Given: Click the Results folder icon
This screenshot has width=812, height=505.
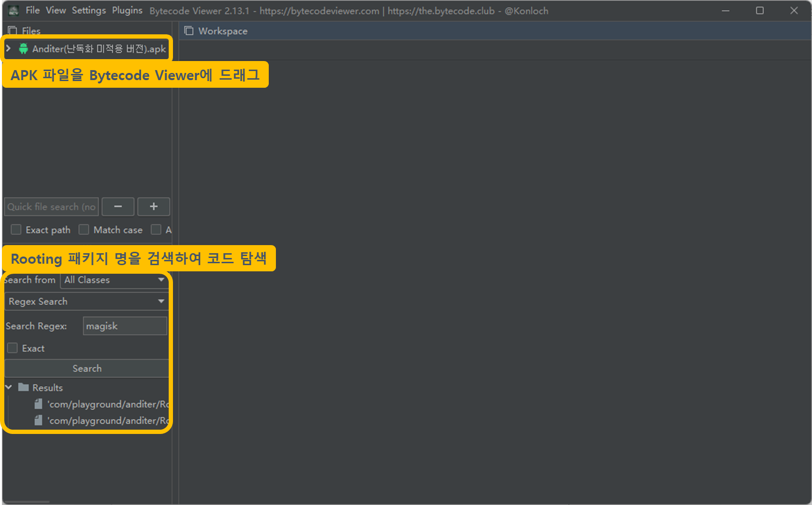Looking at the screenshot, I should [23, 387].
